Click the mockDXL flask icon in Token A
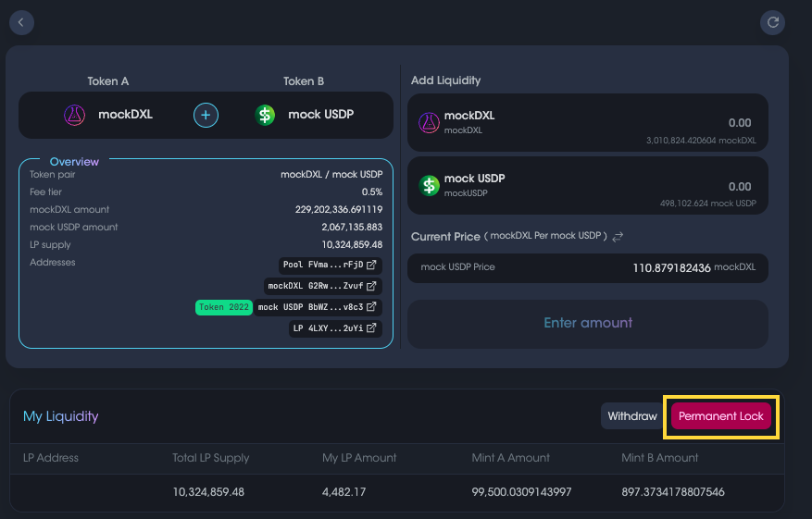Image resolution: width=812 pixels, height=519 pixels. tap(75, 116)
